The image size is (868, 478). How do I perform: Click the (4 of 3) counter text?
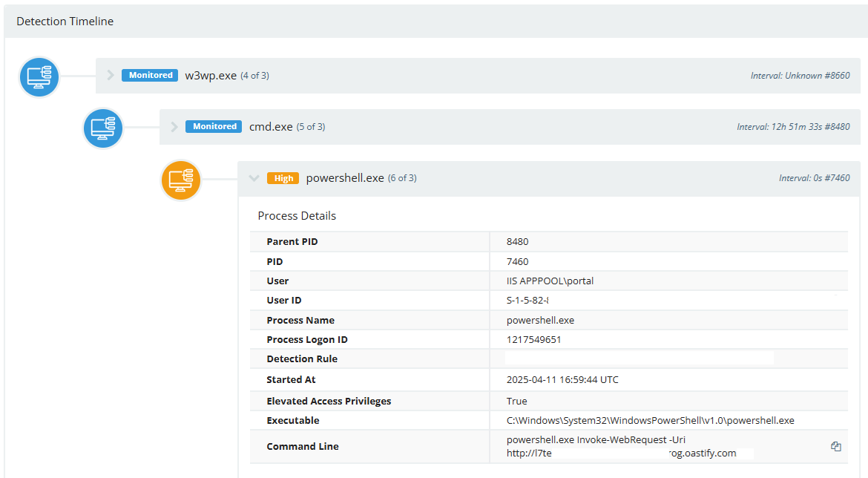point(254,75)
